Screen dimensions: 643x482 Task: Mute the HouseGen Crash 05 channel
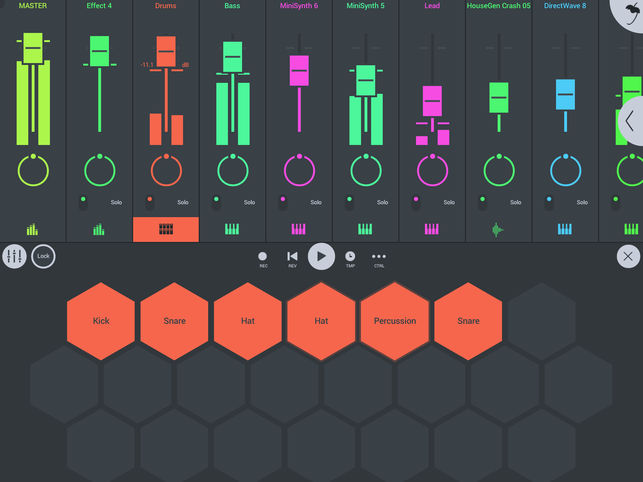pyautogui.click(x=483, y=201)
